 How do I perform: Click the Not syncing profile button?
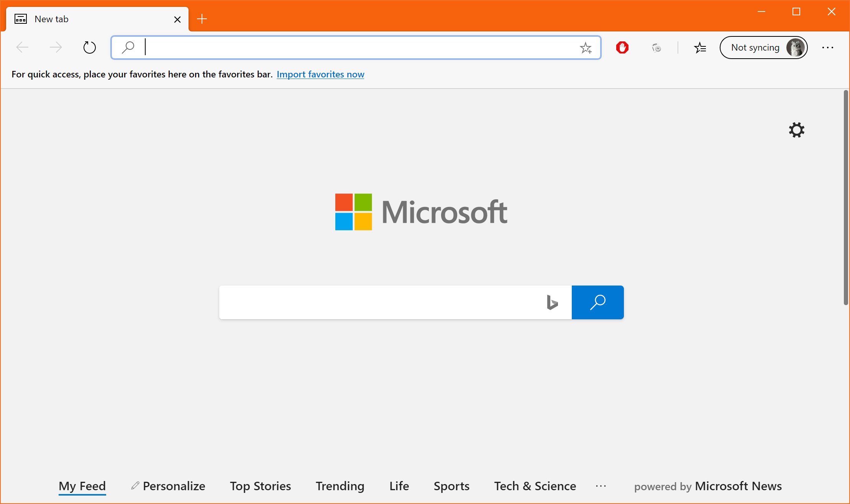click(763, 48)
